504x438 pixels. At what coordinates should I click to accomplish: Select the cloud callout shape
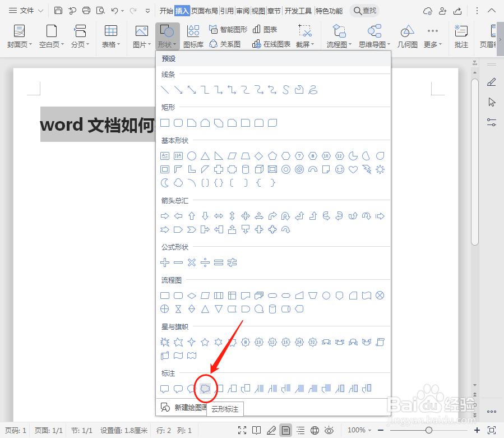[x=205, y=389]
